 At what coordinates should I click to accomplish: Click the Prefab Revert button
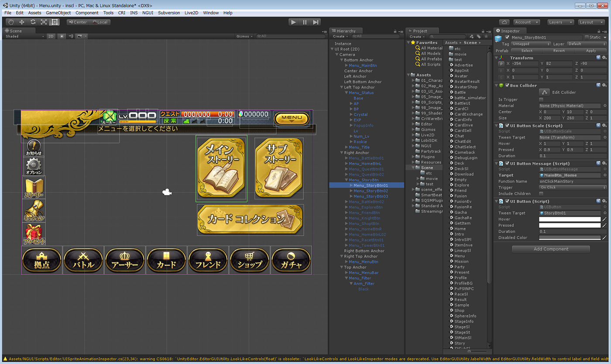click(559, 51)
